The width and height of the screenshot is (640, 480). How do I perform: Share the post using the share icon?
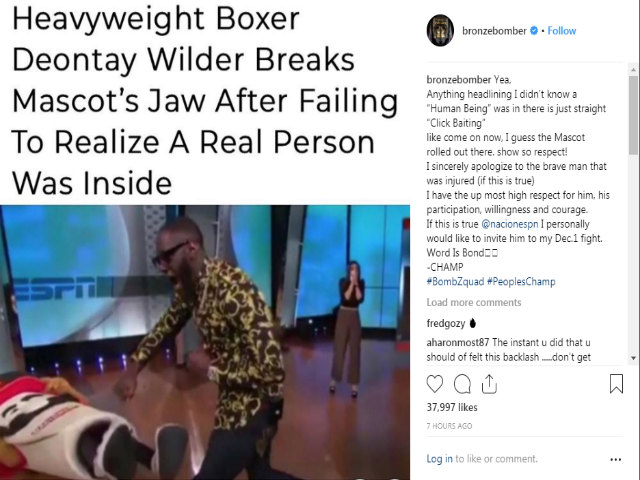click(x=489, y=384)
